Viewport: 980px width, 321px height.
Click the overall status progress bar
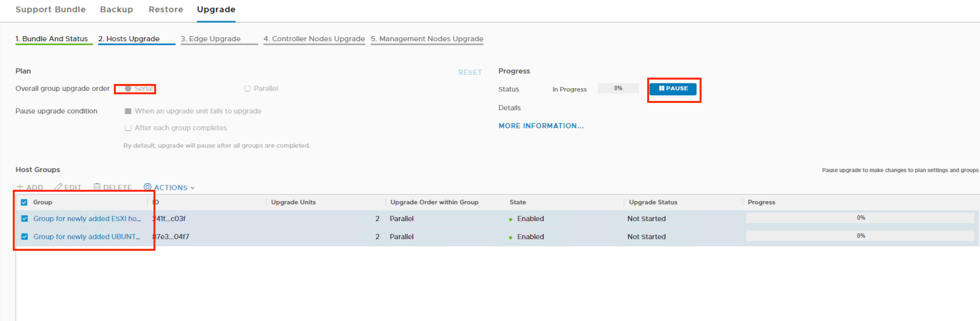point(618,88)
